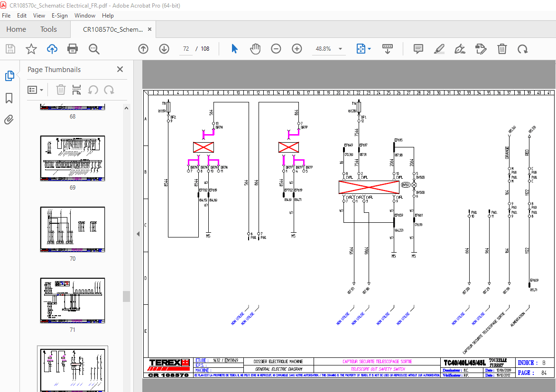Click the Print document icon

coord(72,48)
